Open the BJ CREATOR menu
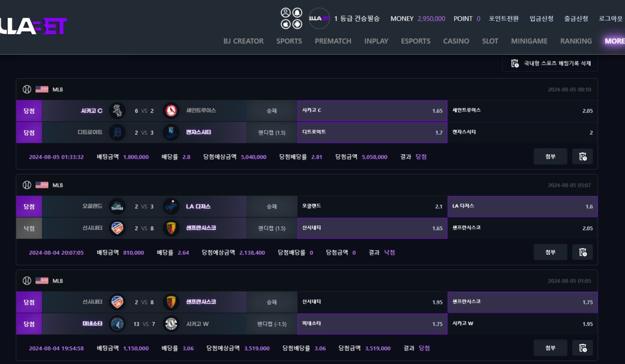 pos(244,41)
